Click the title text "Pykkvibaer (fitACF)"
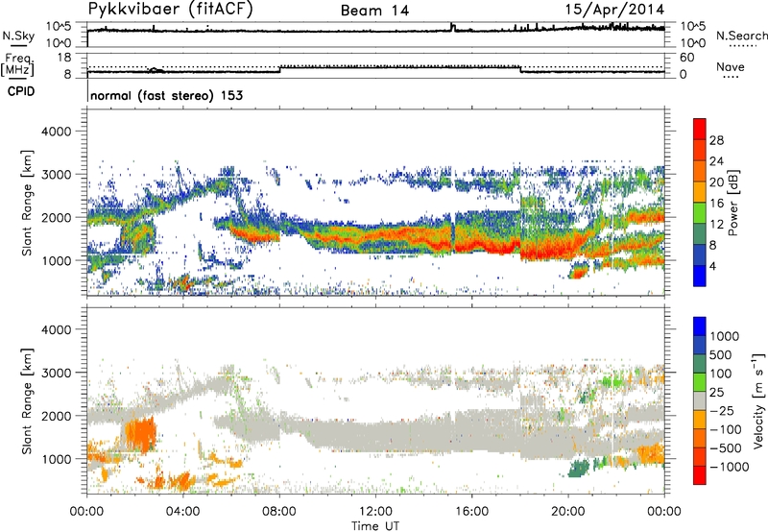 point(171,10)
